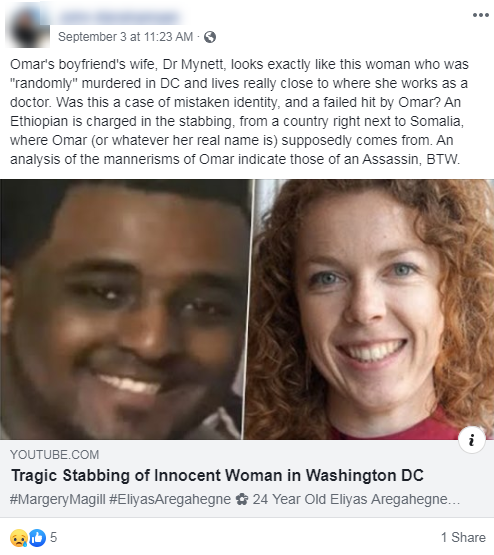Open left photo of smiling man in preview
494x555 pixels.
125,309
